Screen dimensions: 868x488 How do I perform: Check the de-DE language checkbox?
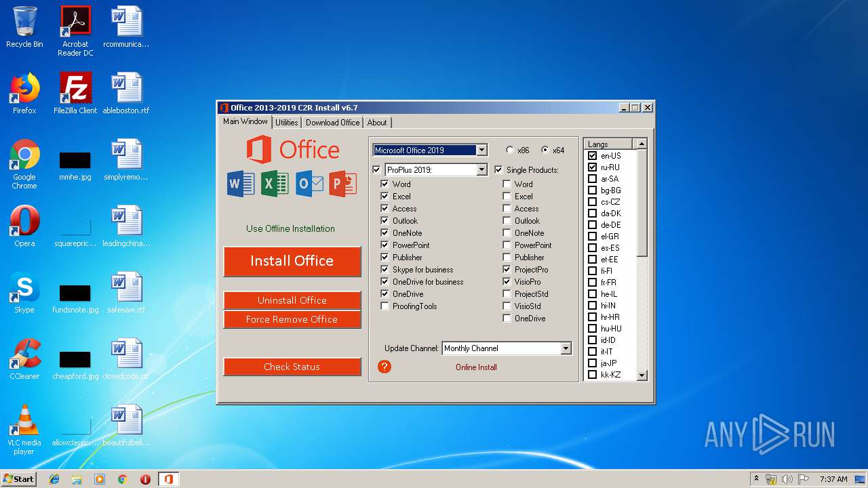pyautogui.click(x=593, y=225)
